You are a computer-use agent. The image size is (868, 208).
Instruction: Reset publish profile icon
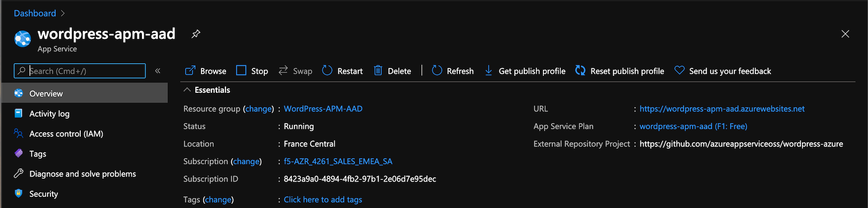pos(580,71)
